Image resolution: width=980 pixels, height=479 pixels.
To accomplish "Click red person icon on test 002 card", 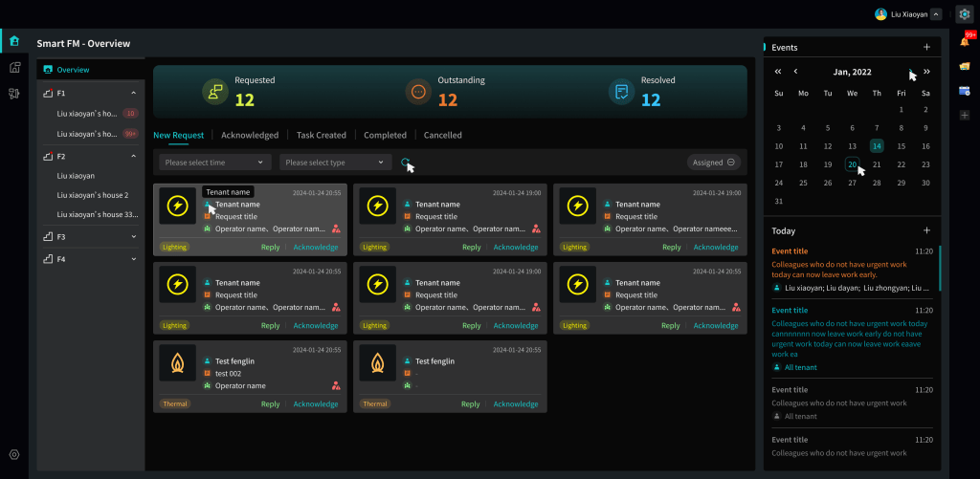I will click(x=336, y=386).
